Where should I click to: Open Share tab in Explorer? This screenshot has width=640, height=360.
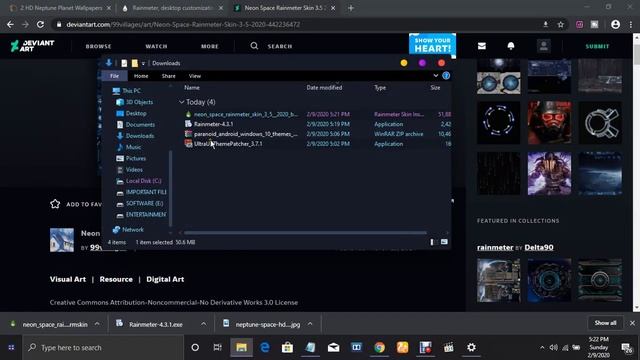[x=168, y=76]
